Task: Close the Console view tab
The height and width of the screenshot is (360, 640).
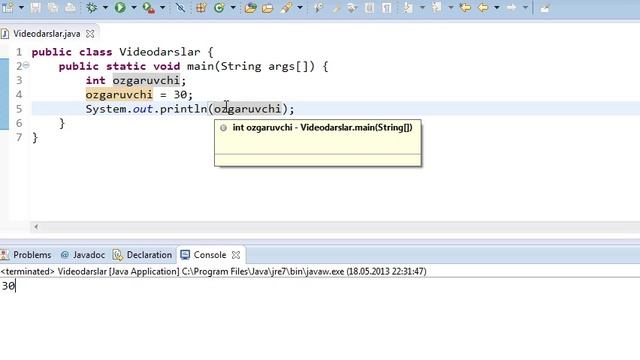Action: pos(236,255)
